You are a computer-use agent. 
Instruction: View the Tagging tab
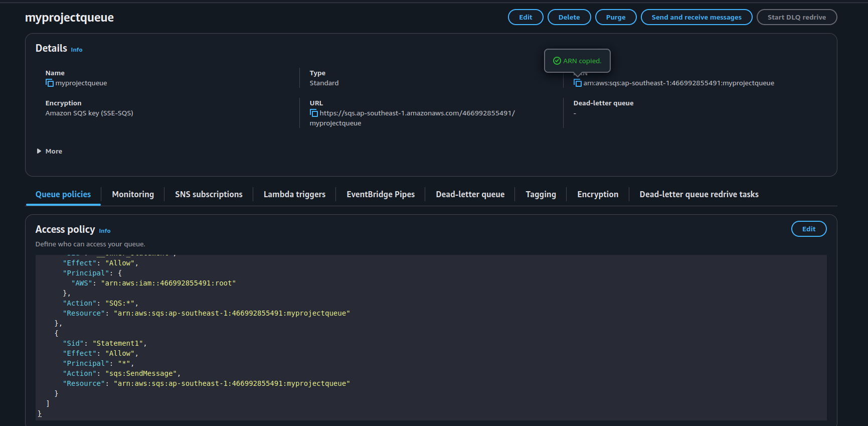(541, 195)
